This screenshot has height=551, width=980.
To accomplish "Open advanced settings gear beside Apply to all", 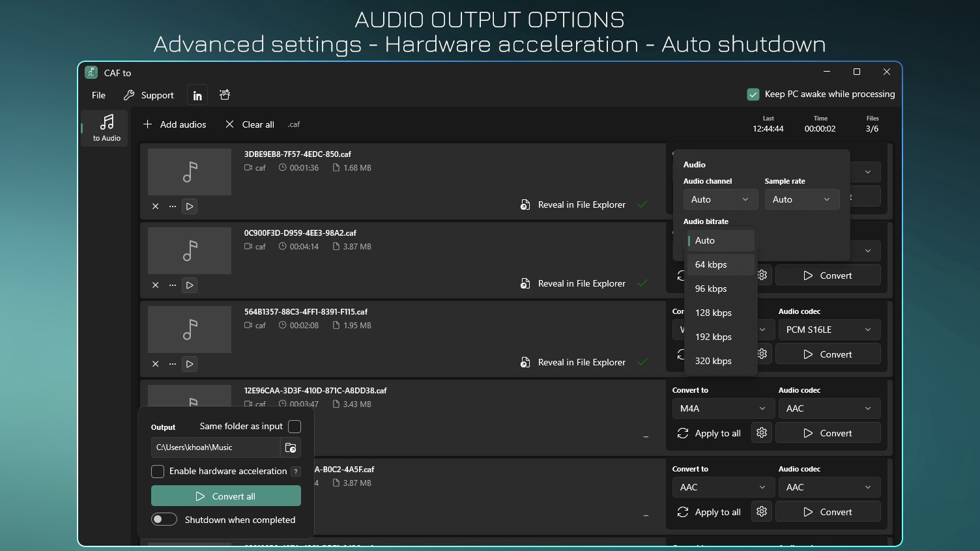I will [x=761, y=432].
